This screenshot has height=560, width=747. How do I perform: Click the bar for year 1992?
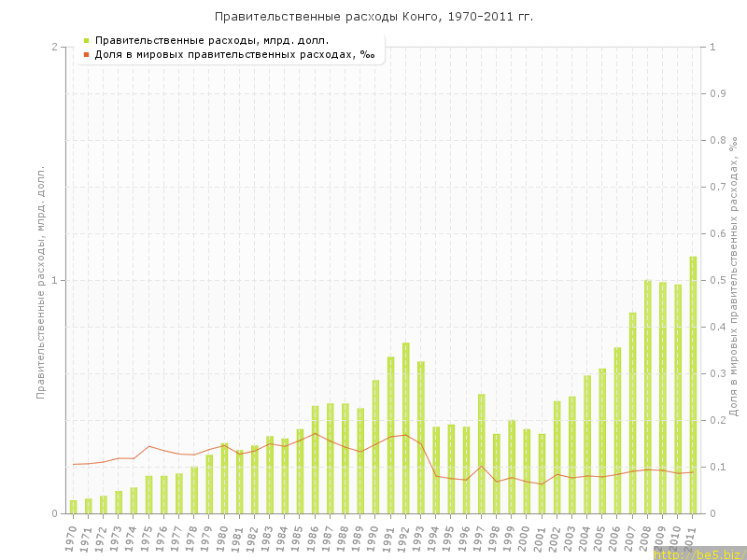[x=406, y=427]
